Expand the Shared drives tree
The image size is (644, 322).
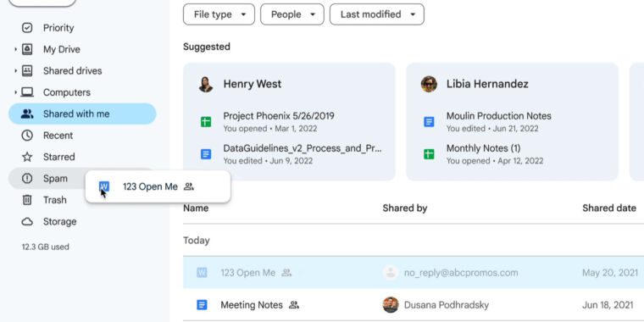pos(15,70)
